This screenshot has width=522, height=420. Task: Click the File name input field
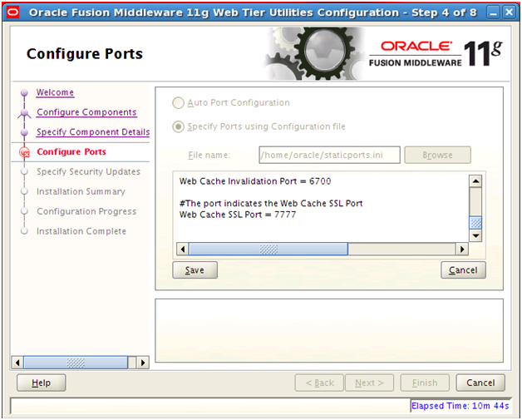pos(330,155)
